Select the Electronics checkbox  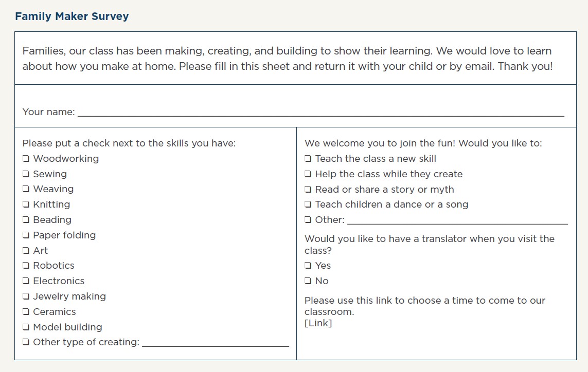(x=26, y=281)
